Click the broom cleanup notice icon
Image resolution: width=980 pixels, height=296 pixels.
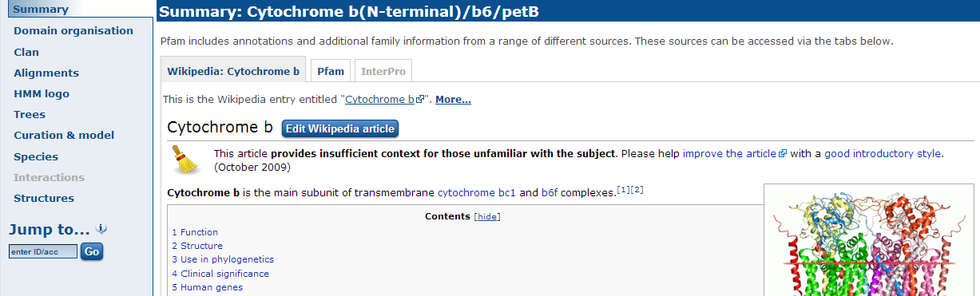coord(187,160)
